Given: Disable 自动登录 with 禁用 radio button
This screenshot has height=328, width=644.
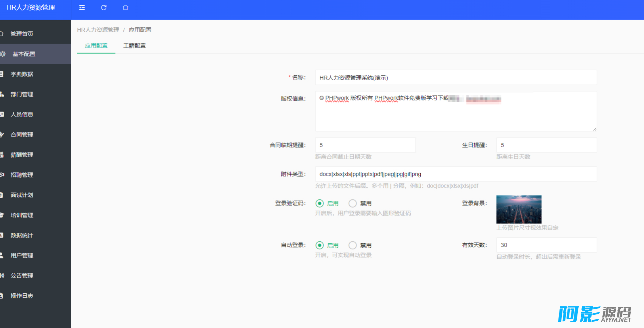Looking at the screenshot, I should point(352,245).
